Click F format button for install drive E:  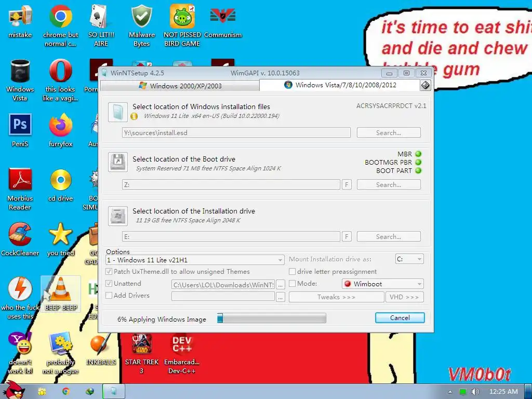(x=347, y=236)
